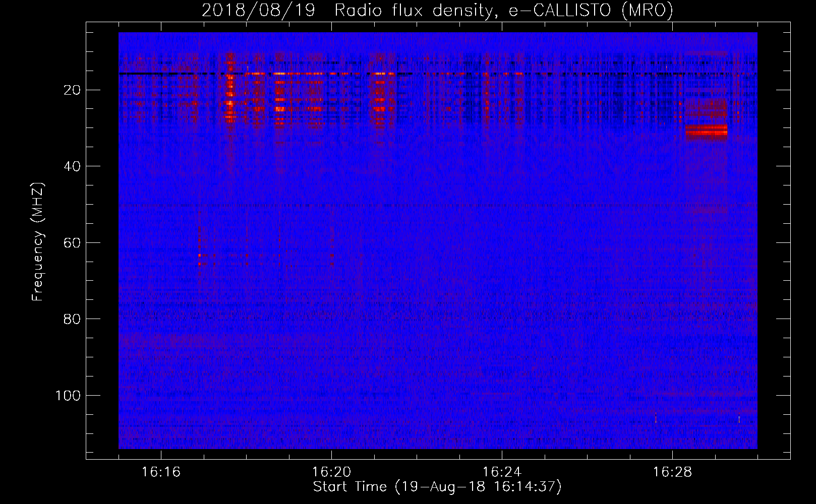Click the small red spike near 105 MHz
Viewport: 816px width, 504px height.
(656, 417)
